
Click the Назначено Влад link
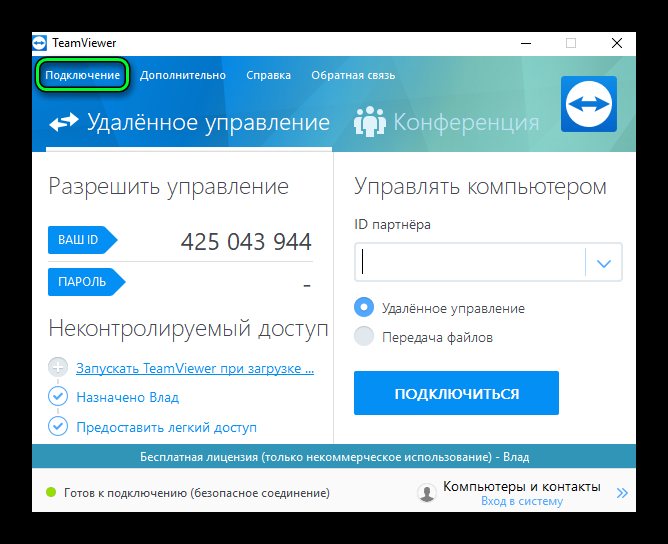[x=128, y=397]
